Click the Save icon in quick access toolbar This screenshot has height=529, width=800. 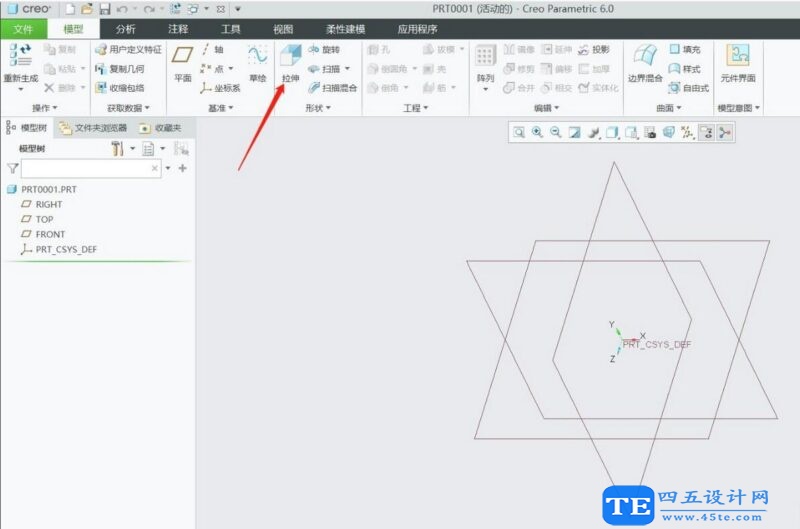(104, 9)
